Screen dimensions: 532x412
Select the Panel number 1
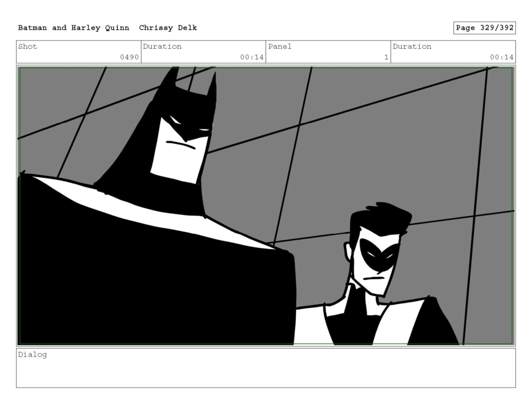(x=386, y=57)
